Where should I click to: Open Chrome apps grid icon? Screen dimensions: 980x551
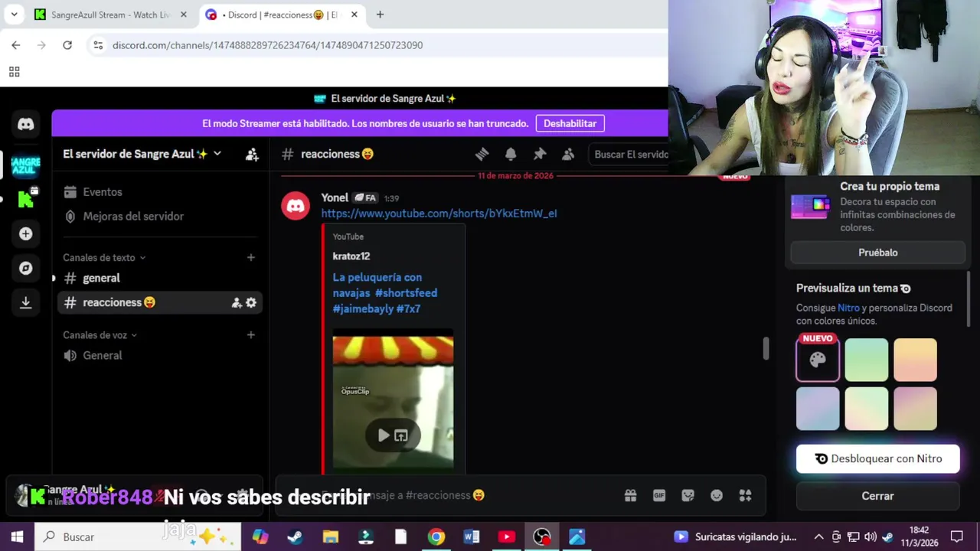[x=14, y=72]
